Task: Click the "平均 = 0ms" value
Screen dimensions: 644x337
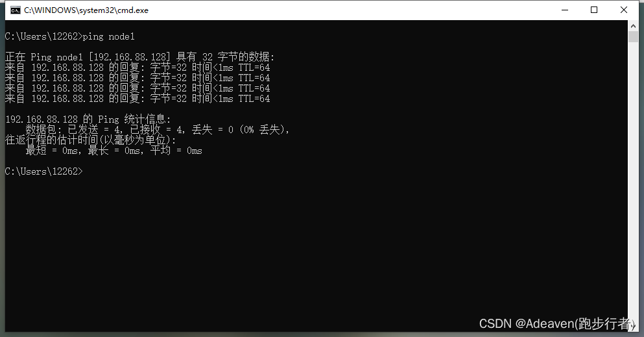Action: pyautogui.click(x=176, y=151)
